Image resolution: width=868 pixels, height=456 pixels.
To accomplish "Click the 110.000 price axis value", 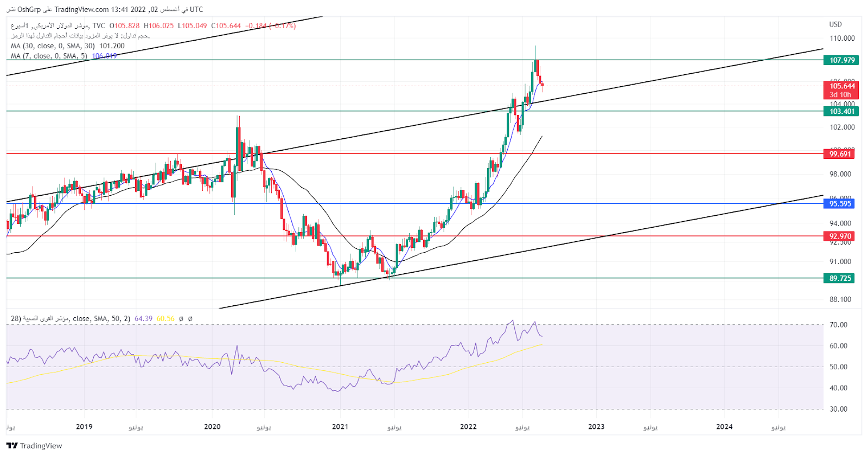I will [x=842, y=38].
